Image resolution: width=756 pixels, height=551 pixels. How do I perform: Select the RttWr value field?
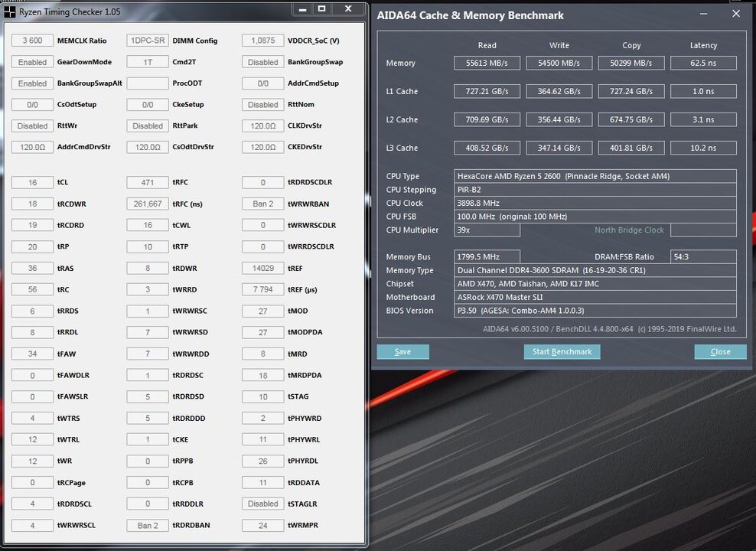point(32,126)
